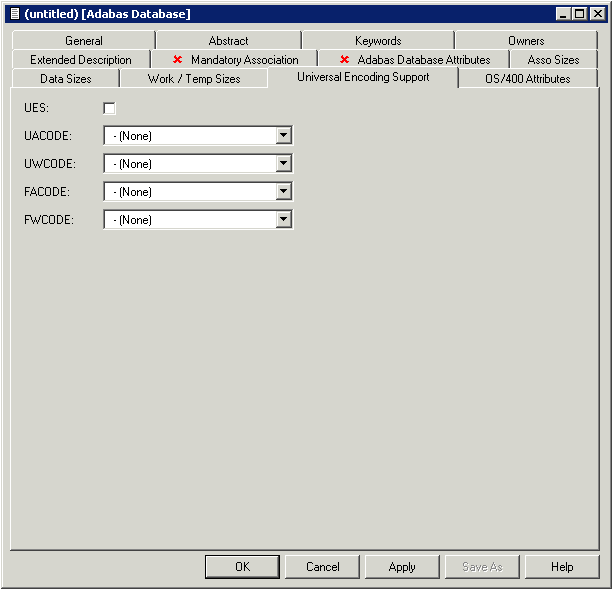Expand the FACODE combo box
Viewport: 613px width, 589px height.
(284, 192)
